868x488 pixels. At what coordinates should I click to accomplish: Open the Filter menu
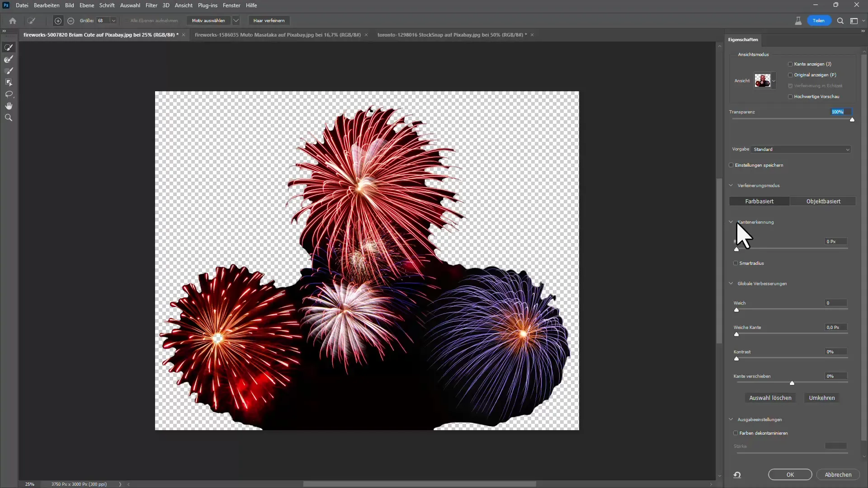(151, 5)
